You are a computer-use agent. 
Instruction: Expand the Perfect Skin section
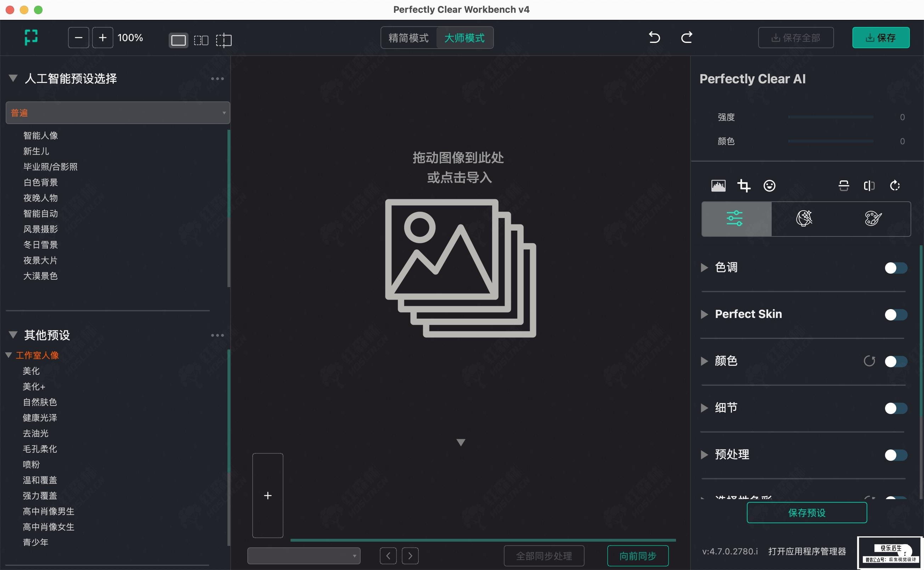click(704, 314)
